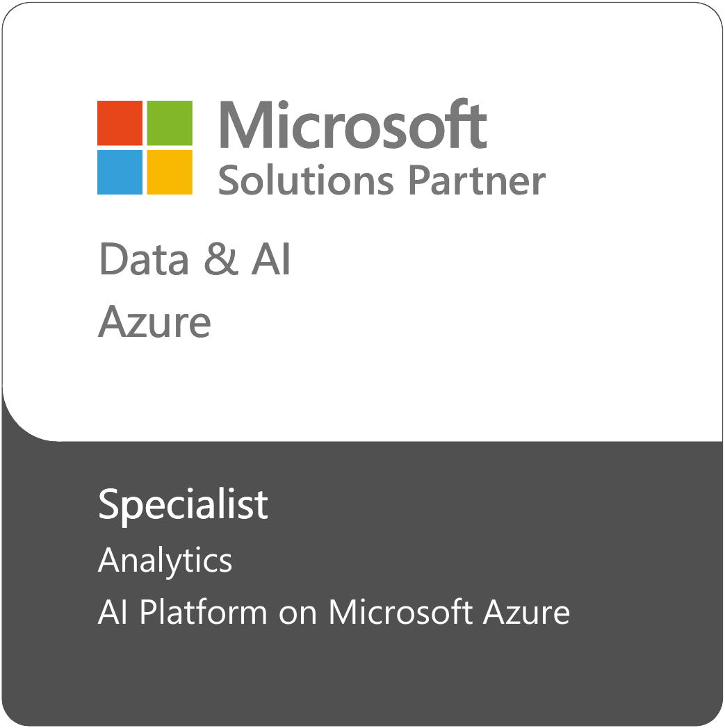Click the white "Specialist" heading
Image resolution: width=725 pixels, height=728 pixels.
(183, 505)
